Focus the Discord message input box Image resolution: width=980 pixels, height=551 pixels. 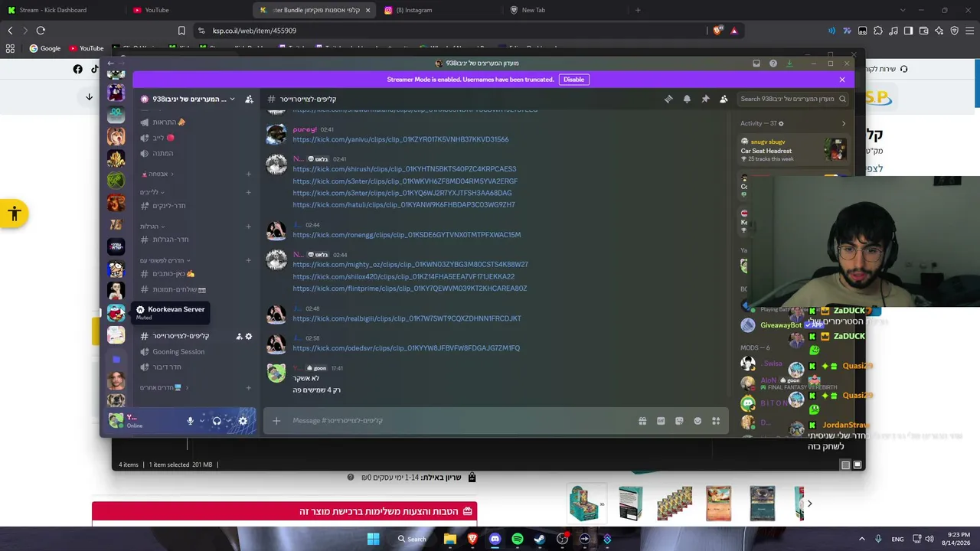click(459, 421)
